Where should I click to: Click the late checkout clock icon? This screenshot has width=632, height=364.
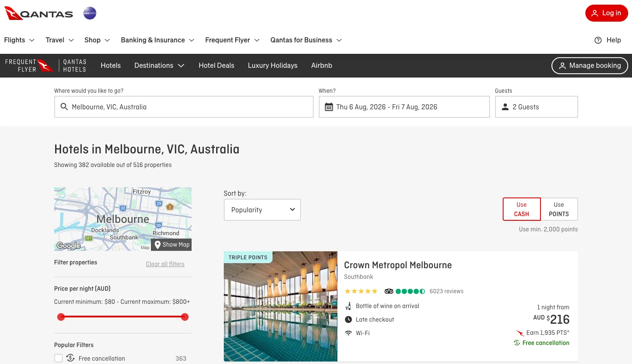point(348,320)
